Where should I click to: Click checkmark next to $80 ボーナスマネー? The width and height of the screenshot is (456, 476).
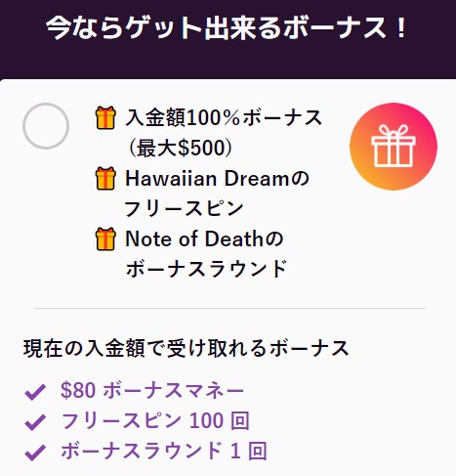pyautogui.click(x=35, y=391)
